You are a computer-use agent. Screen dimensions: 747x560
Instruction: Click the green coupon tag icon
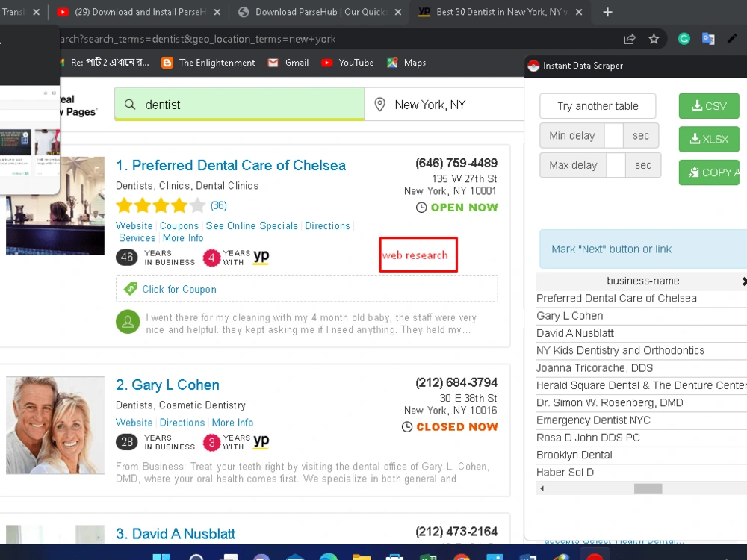pos(130,288)
